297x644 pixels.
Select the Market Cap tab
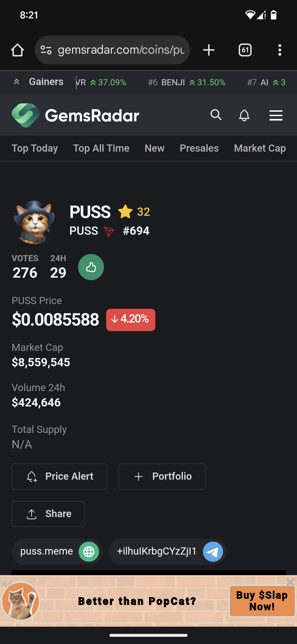tap(260, 148)
